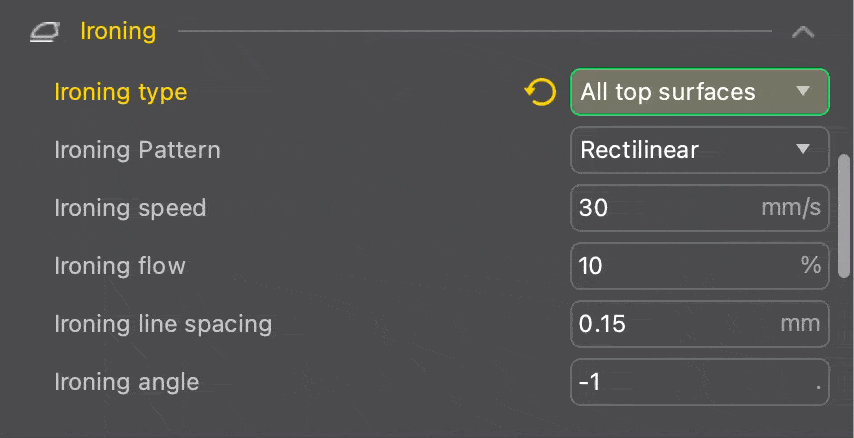This screenshot has height=438, width=854.
Task: Click the arrow of the Ironing type combo box
Action: (x=802, y=92)
